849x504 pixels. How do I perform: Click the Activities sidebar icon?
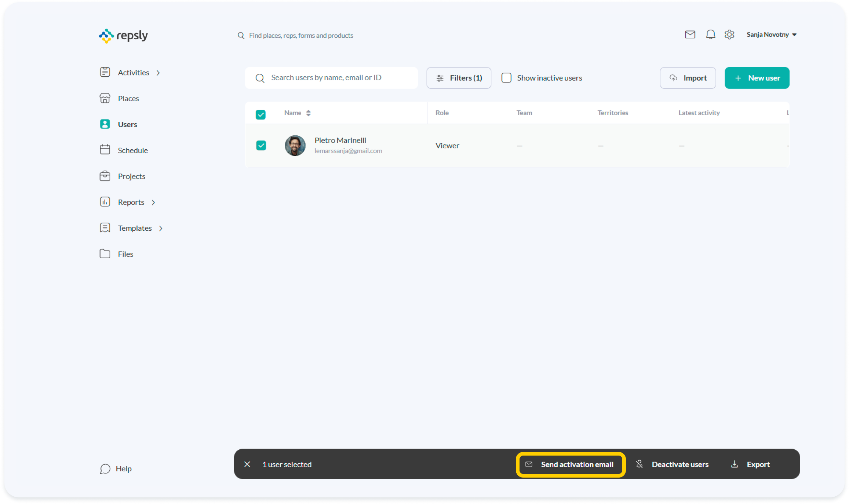tap(105, 72)
